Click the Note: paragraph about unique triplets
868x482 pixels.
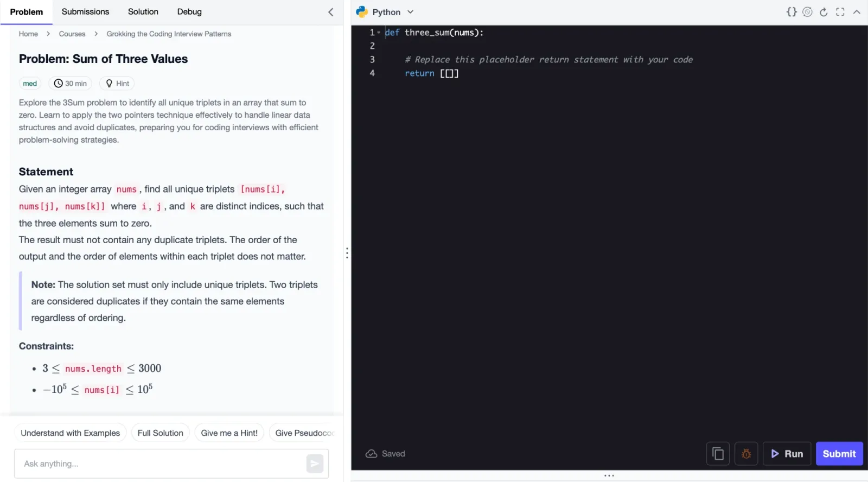(175, 301)
